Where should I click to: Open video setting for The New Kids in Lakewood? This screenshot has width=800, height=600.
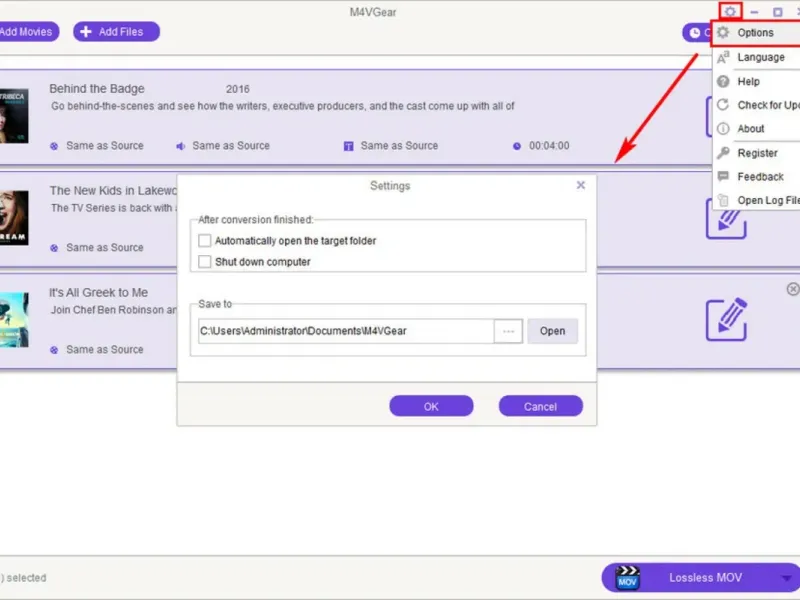97,248
